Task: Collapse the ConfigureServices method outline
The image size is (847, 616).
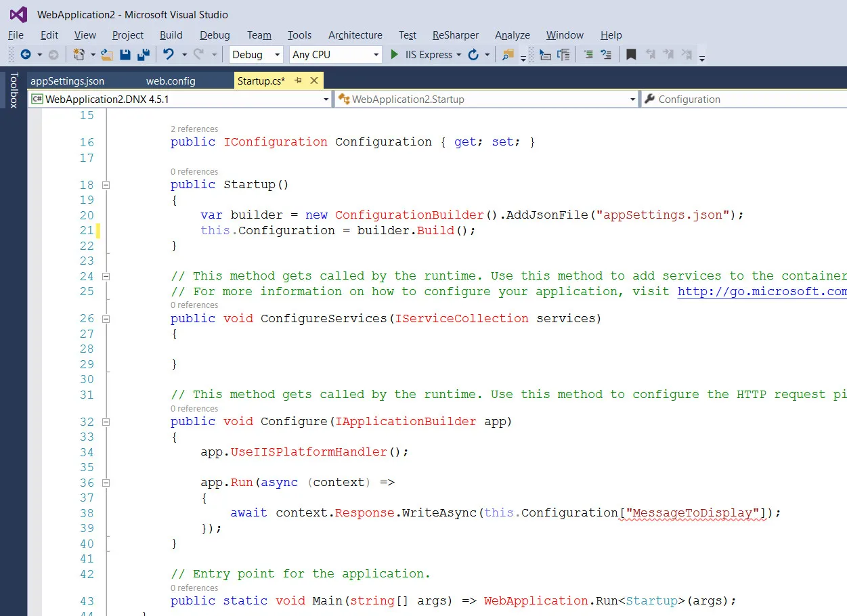Action: [105, 318]
